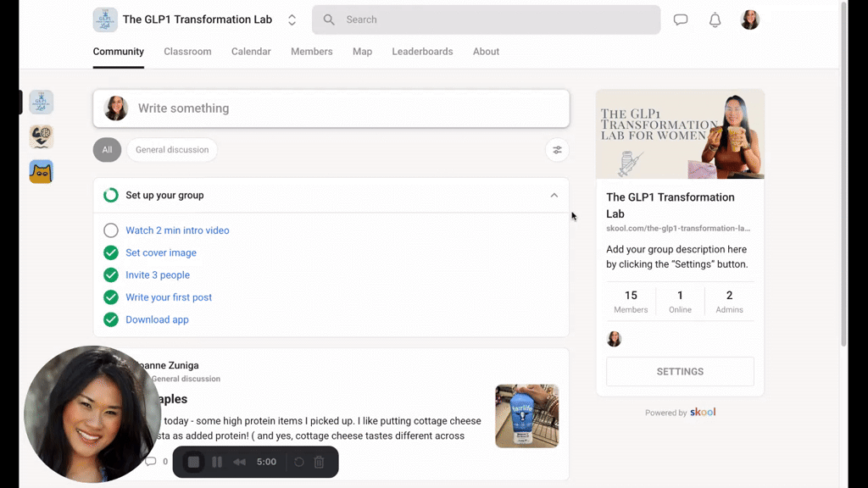This screenshot has width=868, height=488.
Task: Click the Write something post field
Action: click(x=348, y=108)
